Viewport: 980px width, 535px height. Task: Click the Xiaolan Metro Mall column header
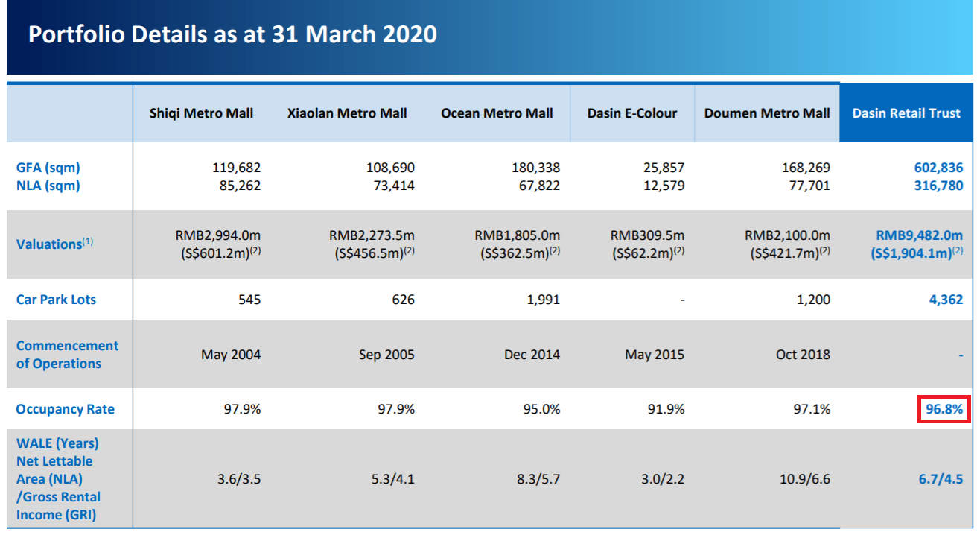coord(347,113)
